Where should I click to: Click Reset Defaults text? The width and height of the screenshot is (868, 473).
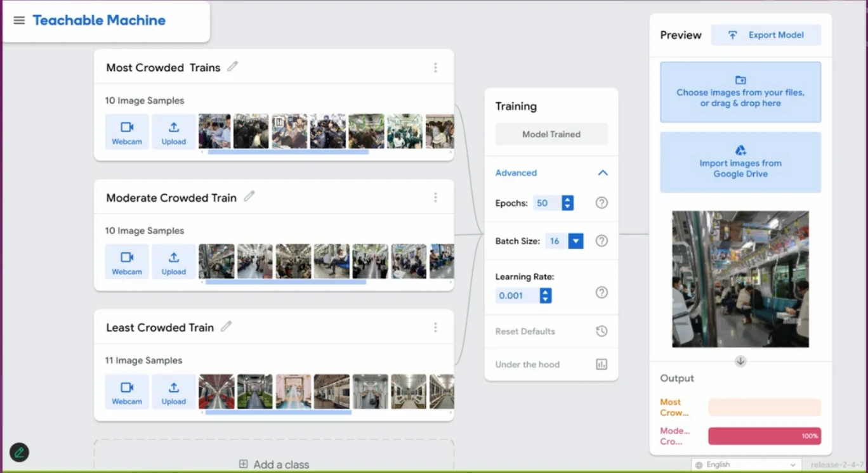[525, 331]
